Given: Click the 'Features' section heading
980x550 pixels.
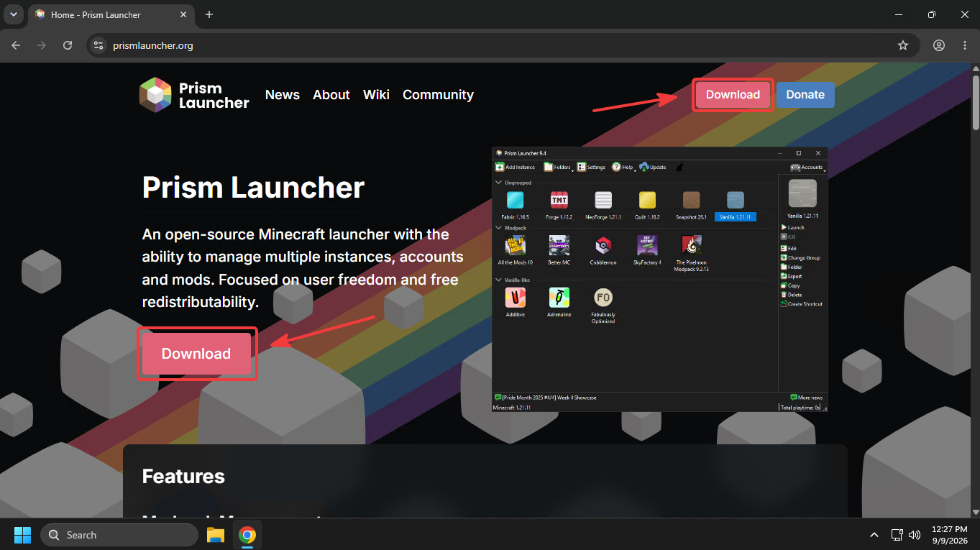Looking at the screenshot, I should (x=183, y=476).
